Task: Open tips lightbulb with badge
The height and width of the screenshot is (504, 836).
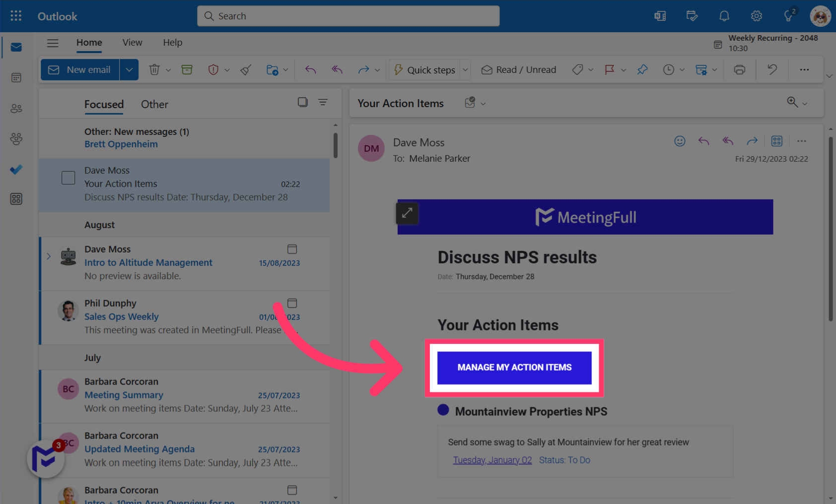Action: coord(789,16)
